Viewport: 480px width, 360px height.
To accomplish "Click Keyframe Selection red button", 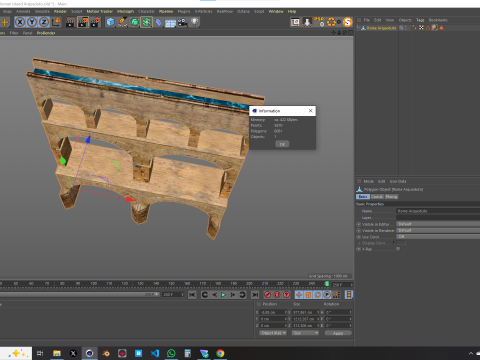I will (286, 295).
